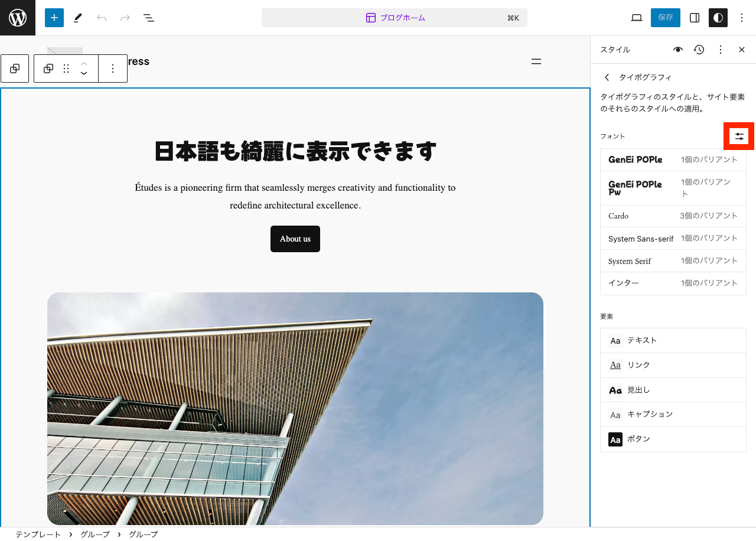Open the block inserter plus button
Screen dimensions: 756x541
54,18
